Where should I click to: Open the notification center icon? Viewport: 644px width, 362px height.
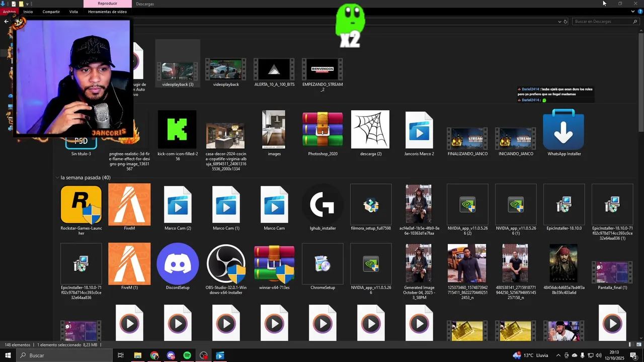pos(633,355)
